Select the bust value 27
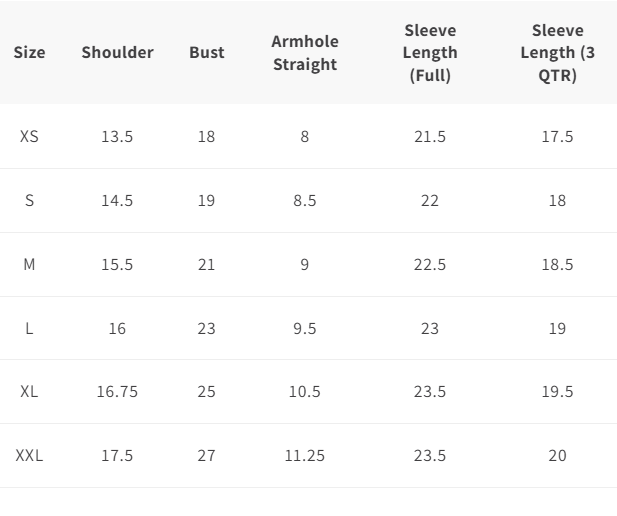 (206, 456)
